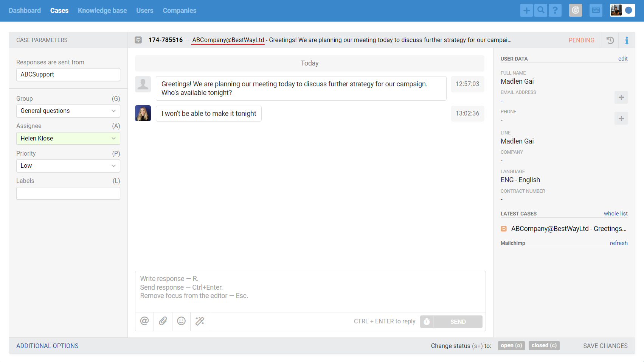Set a reply timer with stopwatch icon
This screenshot has width=644, height=362.
[x=426, y=321]
